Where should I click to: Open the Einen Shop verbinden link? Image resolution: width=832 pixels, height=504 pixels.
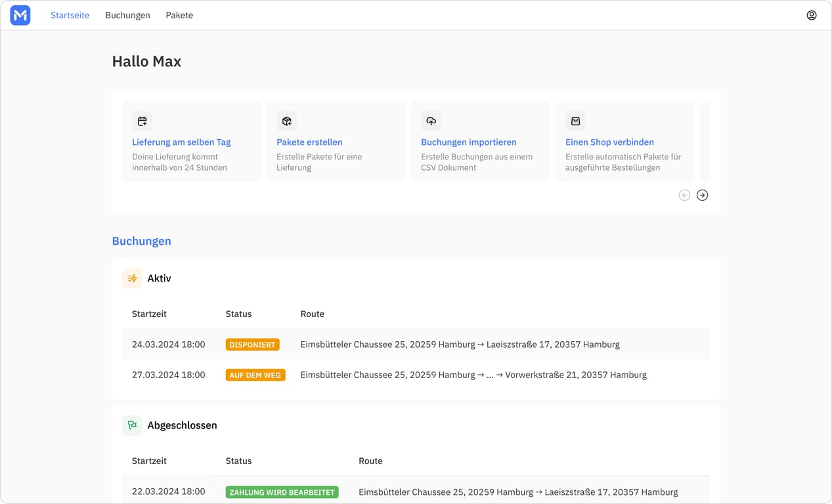point(609,142)
